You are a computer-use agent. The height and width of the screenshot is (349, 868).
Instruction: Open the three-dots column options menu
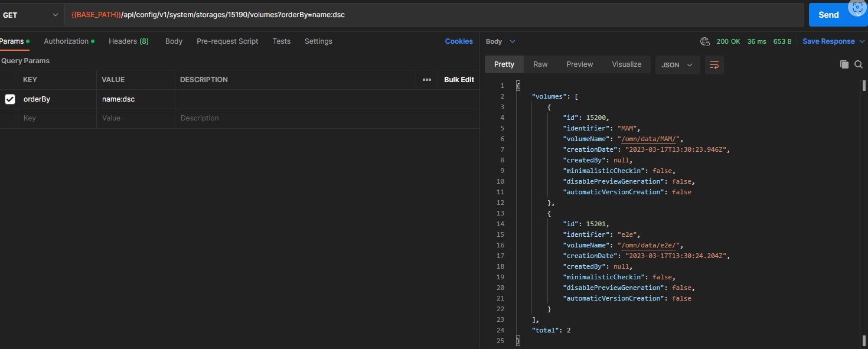(x=427, y=80)
